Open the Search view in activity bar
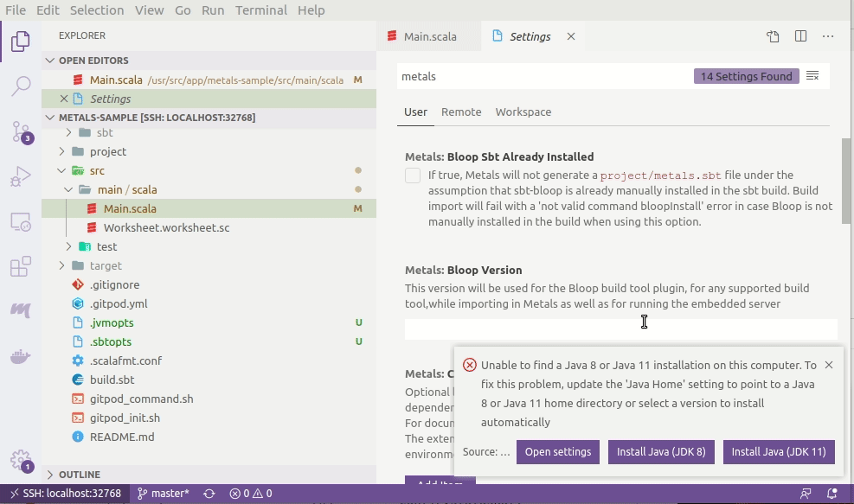 tap(20, 86)
